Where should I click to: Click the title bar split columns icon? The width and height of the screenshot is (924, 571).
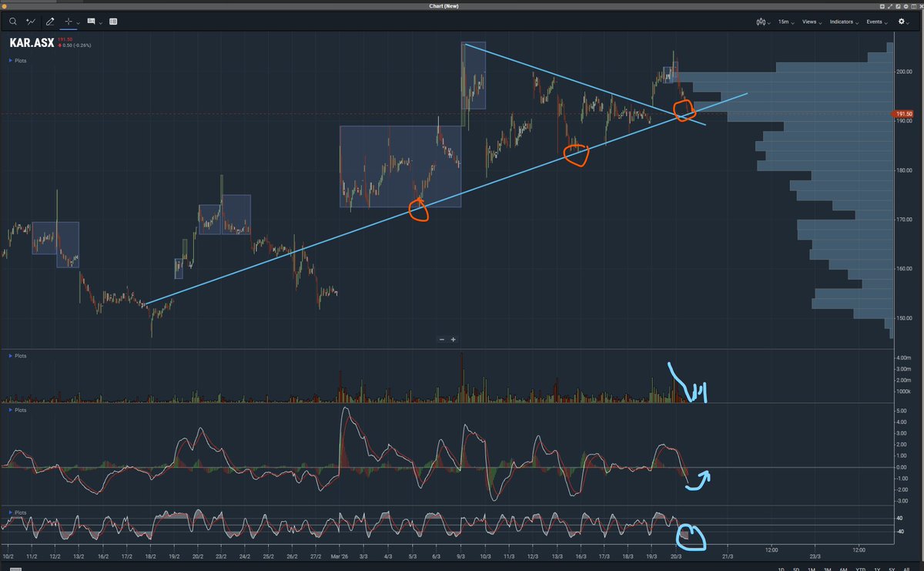[x=913, y=6]
